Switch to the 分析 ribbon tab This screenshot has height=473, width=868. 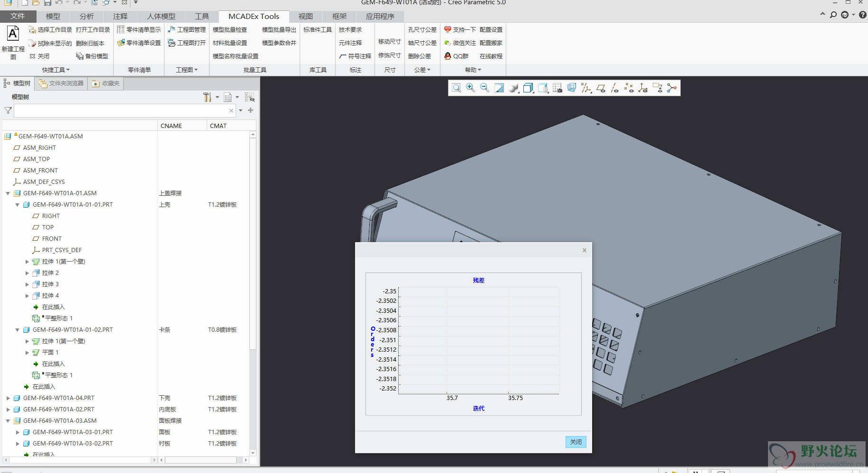87,17
